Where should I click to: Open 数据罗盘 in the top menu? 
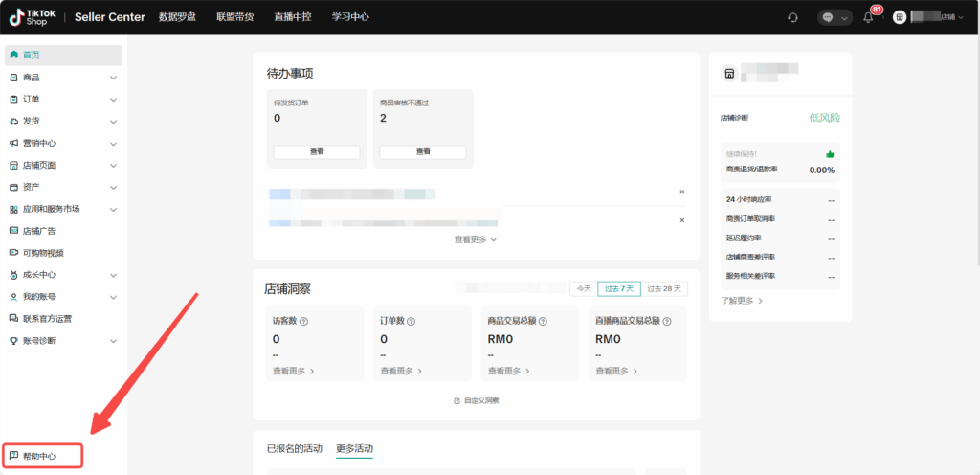pyautogui.click(x=177, y=17)
